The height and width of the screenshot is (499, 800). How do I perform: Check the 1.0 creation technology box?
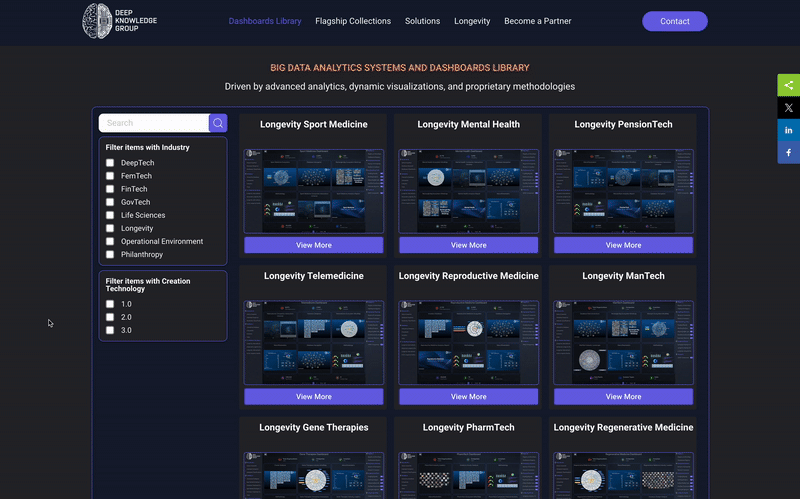[110, 304]
